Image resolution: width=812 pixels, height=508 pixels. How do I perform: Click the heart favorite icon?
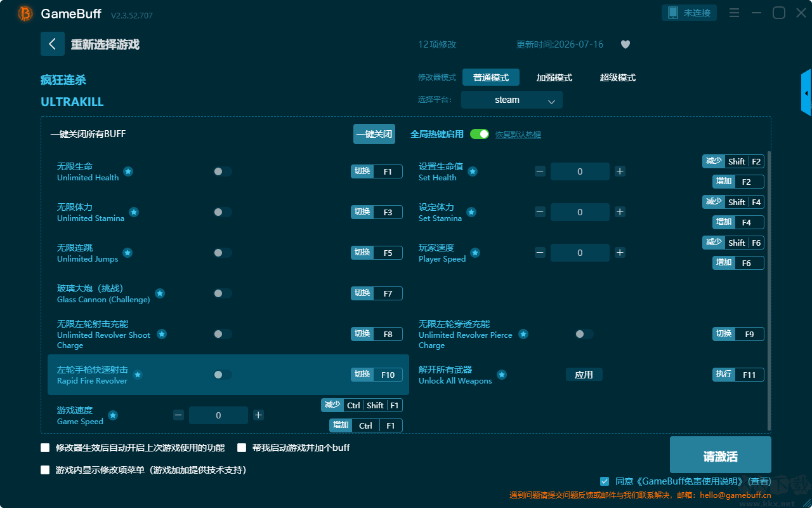(625, 44)
